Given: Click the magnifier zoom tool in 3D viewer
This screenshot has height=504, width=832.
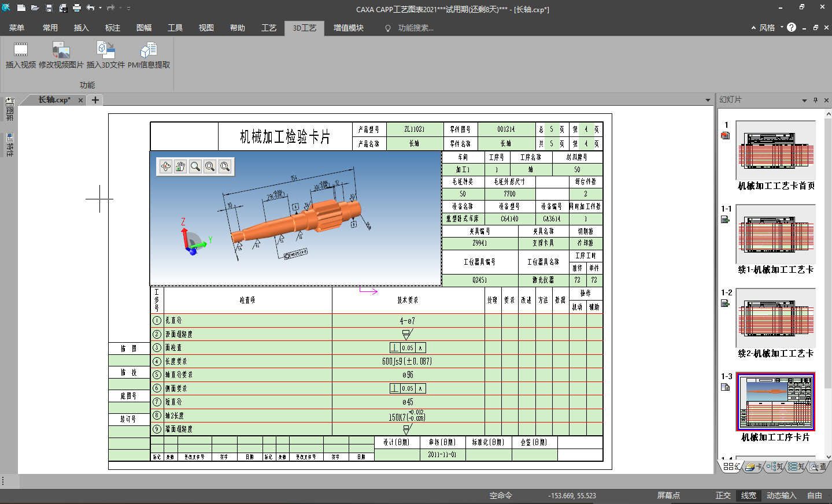Looking at the screenshot, I should pos(195,166).
